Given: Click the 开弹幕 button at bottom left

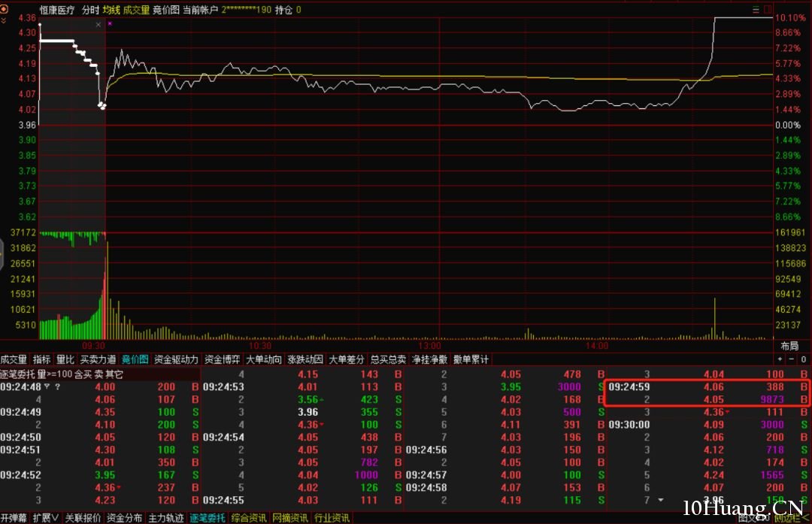Looking at the screenshot, I should (14, 518).
